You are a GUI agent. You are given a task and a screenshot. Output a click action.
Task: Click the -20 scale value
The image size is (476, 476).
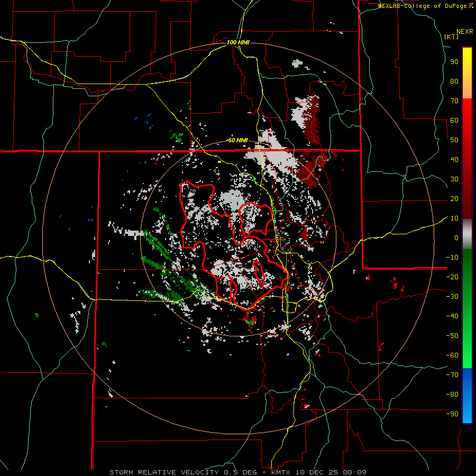coord(452,277)
